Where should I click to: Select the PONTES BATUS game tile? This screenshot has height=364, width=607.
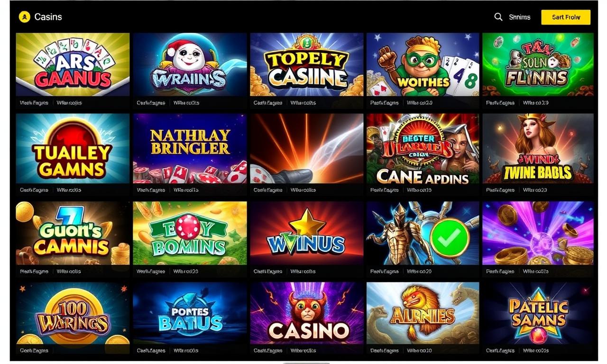click(190, 313)
